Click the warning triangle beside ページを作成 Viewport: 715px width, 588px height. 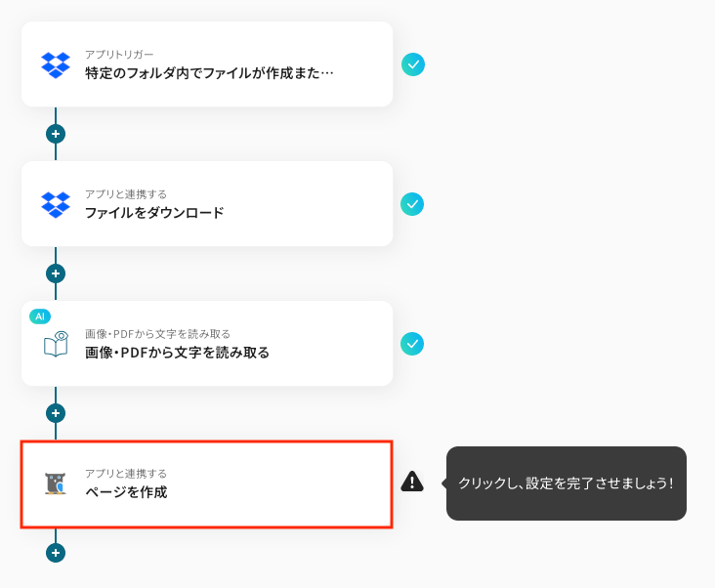tap(412, 482)
